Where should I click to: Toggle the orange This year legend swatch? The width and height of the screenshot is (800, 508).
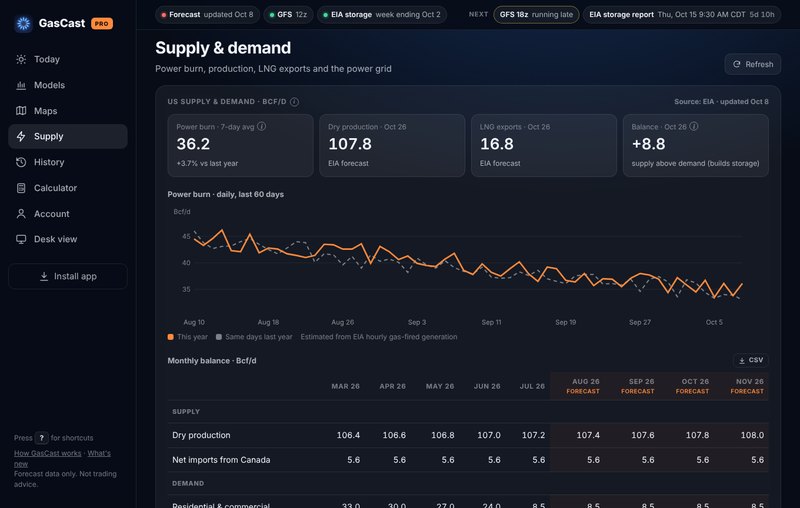pos(170,337)
